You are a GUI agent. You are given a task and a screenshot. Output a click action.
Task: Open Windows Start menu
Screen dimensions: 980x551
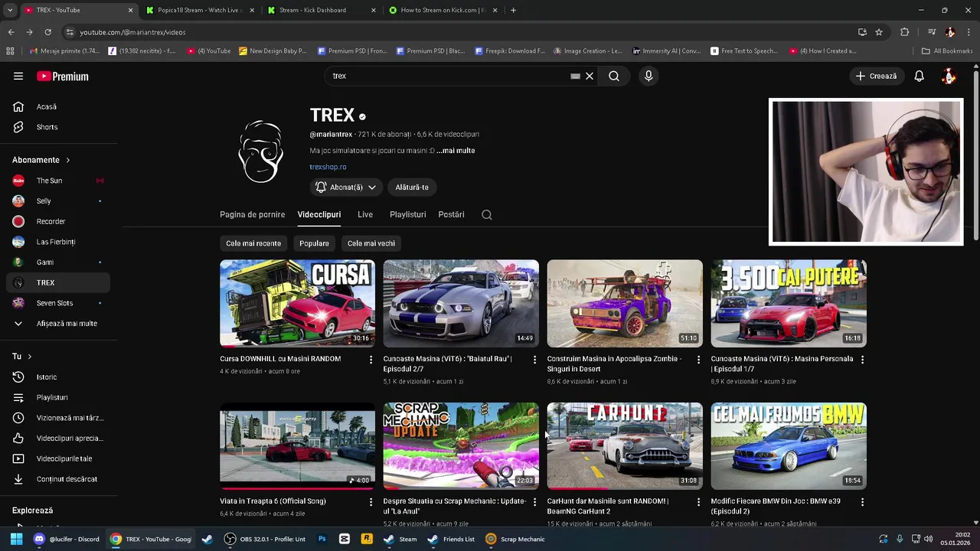[x=16, y=539]
